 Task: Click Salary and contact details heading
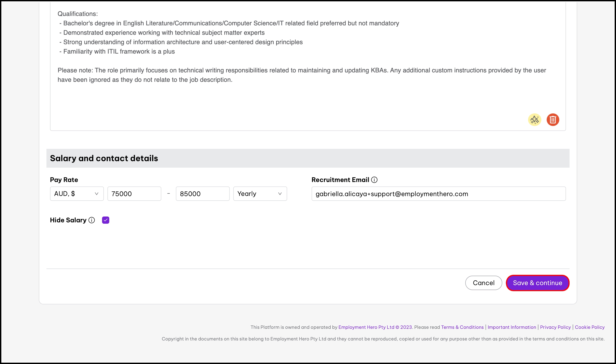tap(104, 158)
